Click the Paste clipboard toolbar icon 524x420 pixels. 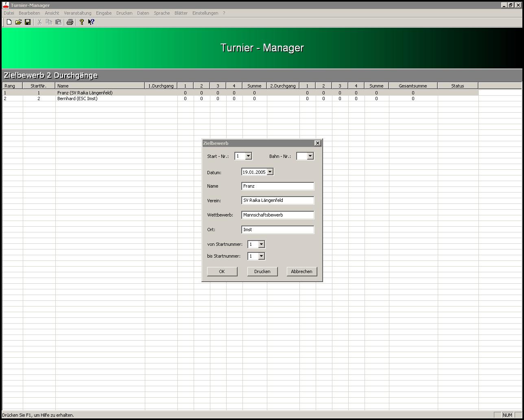pos(58,22)
